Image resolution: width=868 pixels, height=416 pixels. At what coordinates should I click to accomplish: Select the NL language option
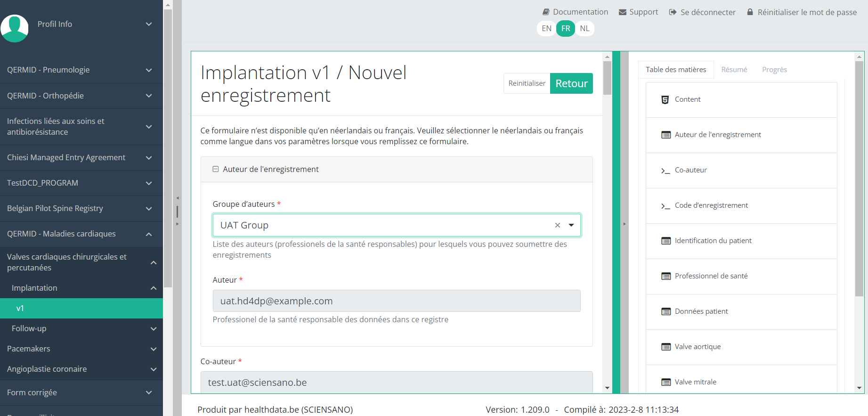tap(584, 28)
